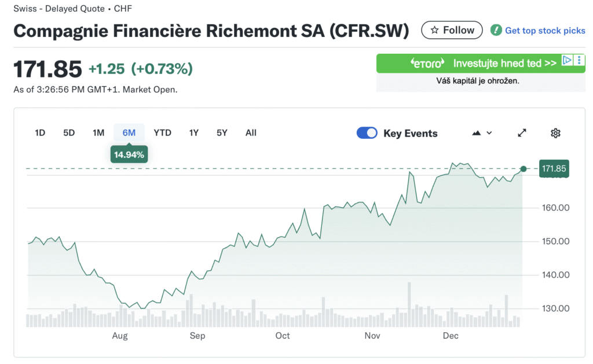Open the ad options menu icon

click(580, 60)
